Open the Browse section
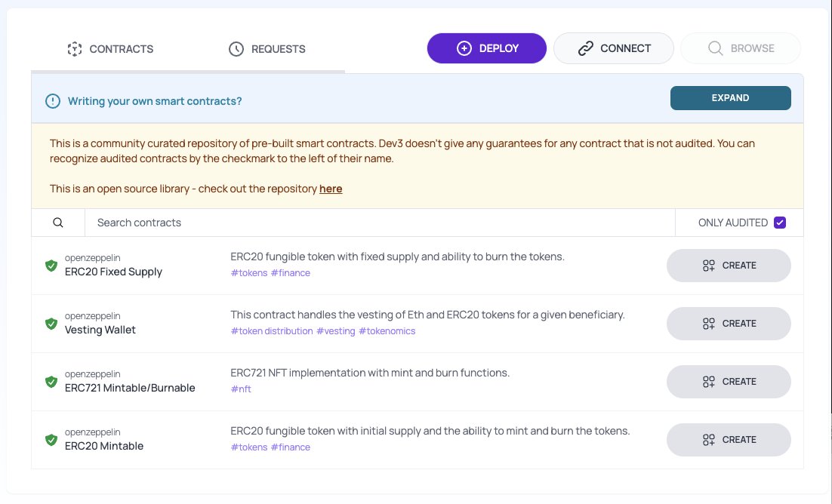Viewport: 832px width, 504px height. pos(741,48)
